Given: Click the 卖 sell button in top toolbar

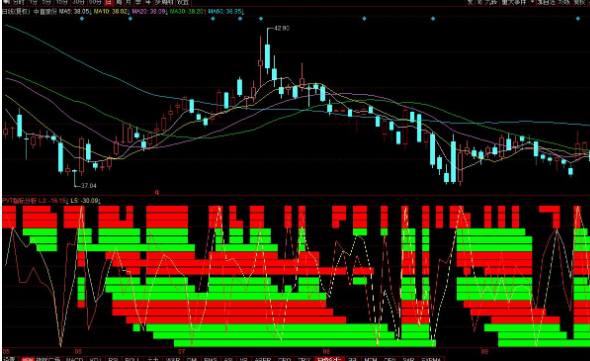Looking at the screenshot, I should [480, 2].
